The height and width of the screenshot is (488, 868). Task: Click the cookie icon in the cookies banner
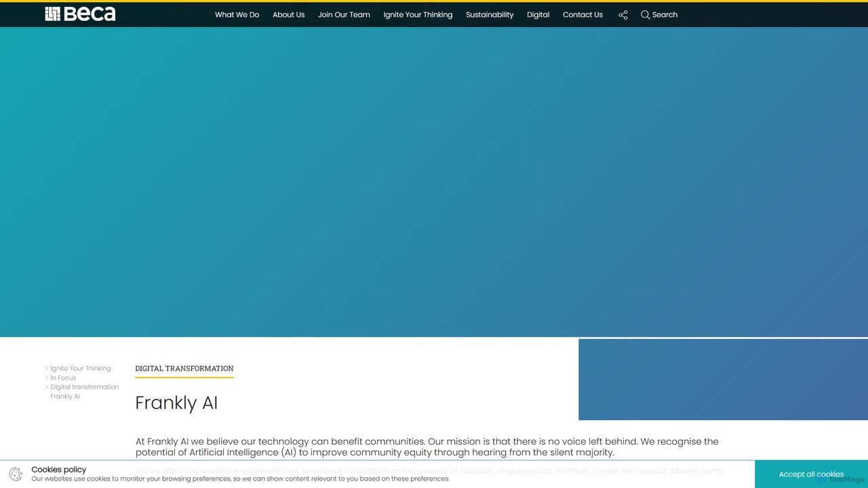click(x=16, y=474)
